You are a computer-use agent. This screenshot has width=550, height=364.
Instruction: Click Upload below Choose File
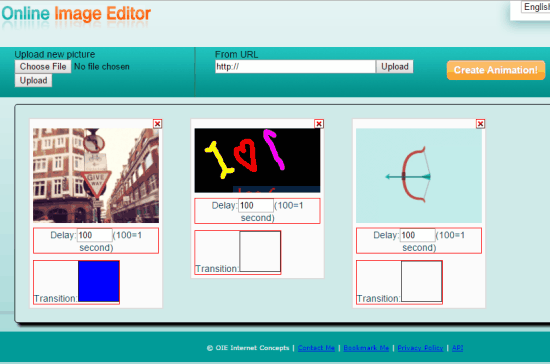click(33, 81)
